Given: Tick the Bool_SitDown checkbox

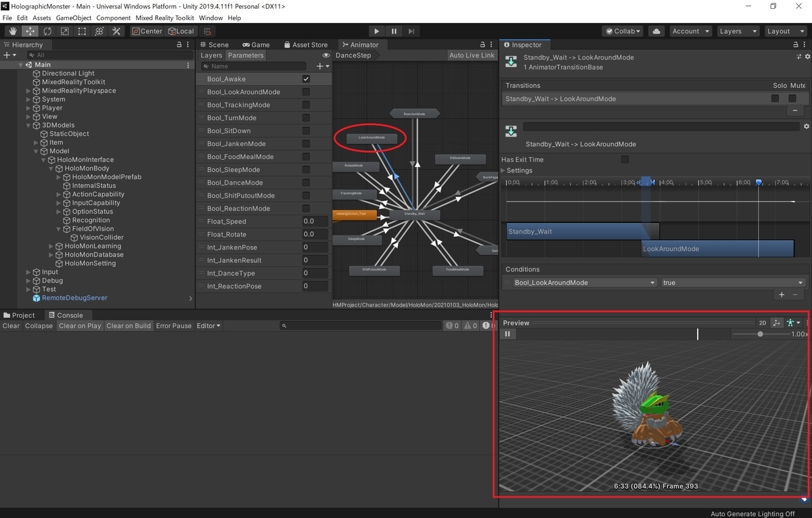Looking at the screenshot, I should coord(306,131).
